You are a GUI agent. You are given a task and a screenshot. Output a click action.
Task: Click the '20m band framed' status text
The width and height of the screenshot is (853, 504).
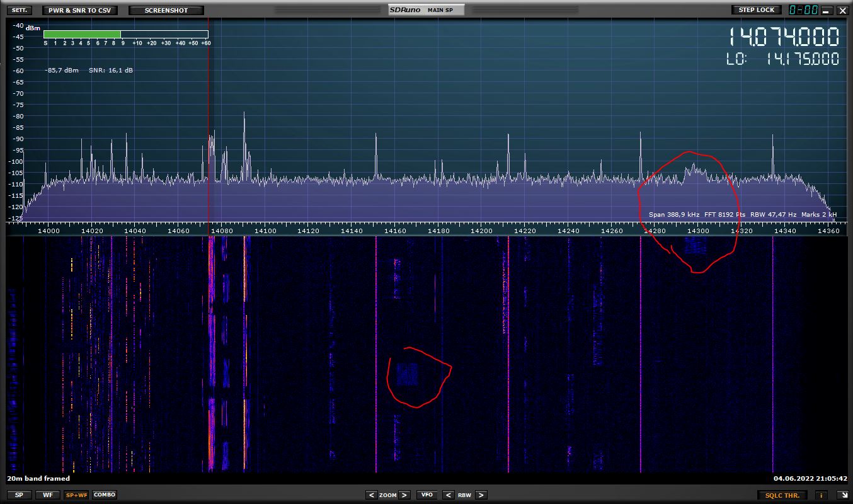(38, 479)
